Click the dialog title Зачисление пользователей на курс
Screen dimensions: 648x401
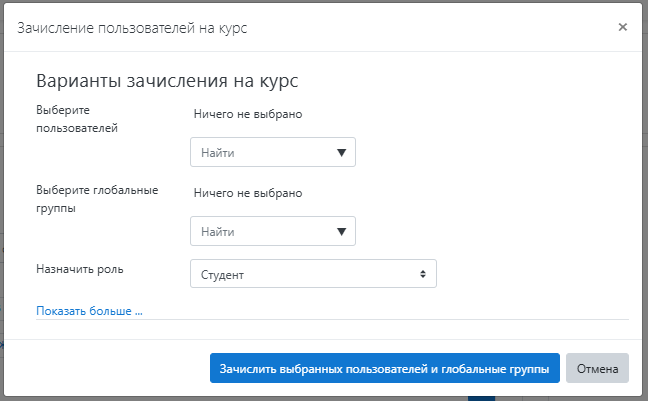coord(132,28)
